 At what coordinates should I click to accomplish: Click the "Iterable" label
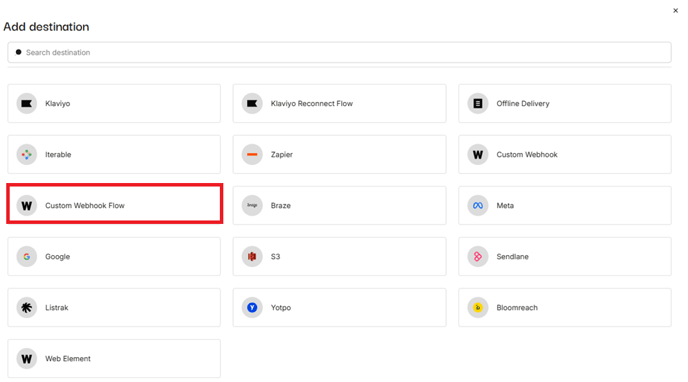coord(58,154)
